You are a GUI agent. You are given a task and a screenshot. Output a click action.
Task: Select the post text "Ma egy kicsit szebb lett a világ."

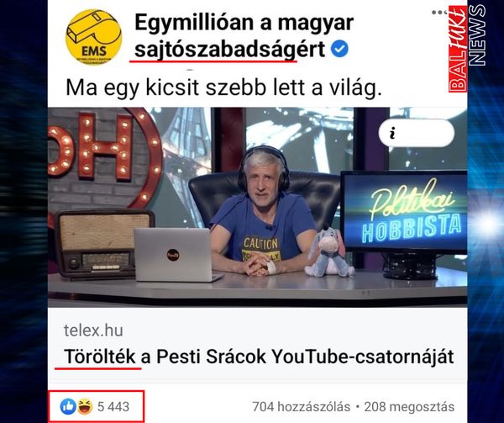coord(223,87)
